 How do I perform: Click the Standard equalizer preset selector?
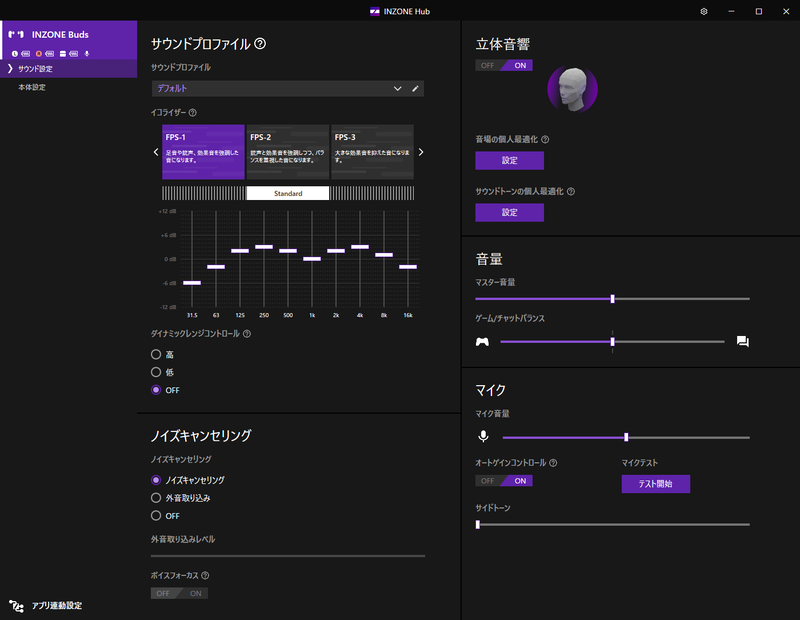click(288, 193)
